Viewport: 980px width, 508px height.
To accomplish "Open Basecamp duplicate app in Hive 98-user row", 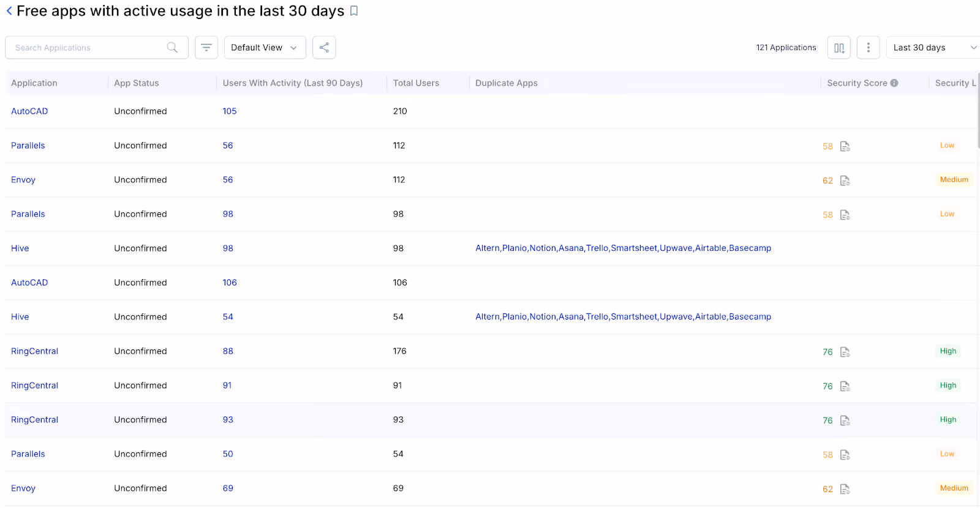I will tap(750, 248).
